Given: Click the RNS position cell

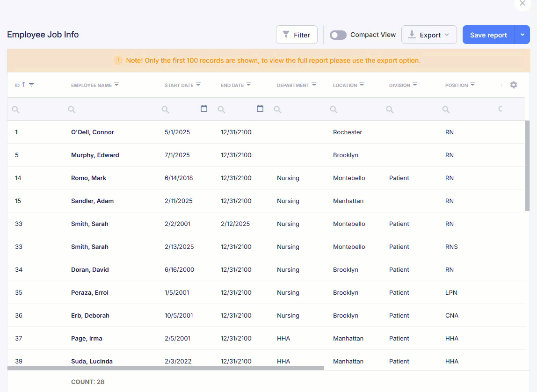Looking at the screenshot, I should coord(451,247).
